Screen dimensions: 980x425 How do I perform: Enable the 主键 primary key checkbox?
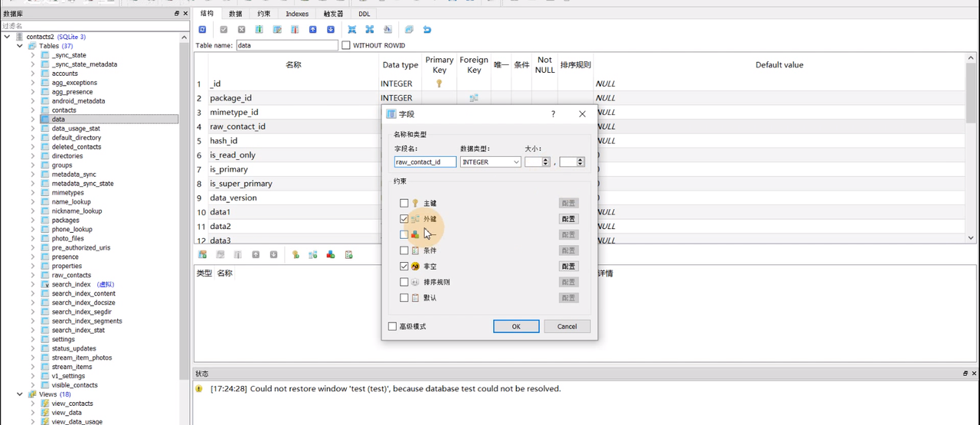[x=404, y=204]
